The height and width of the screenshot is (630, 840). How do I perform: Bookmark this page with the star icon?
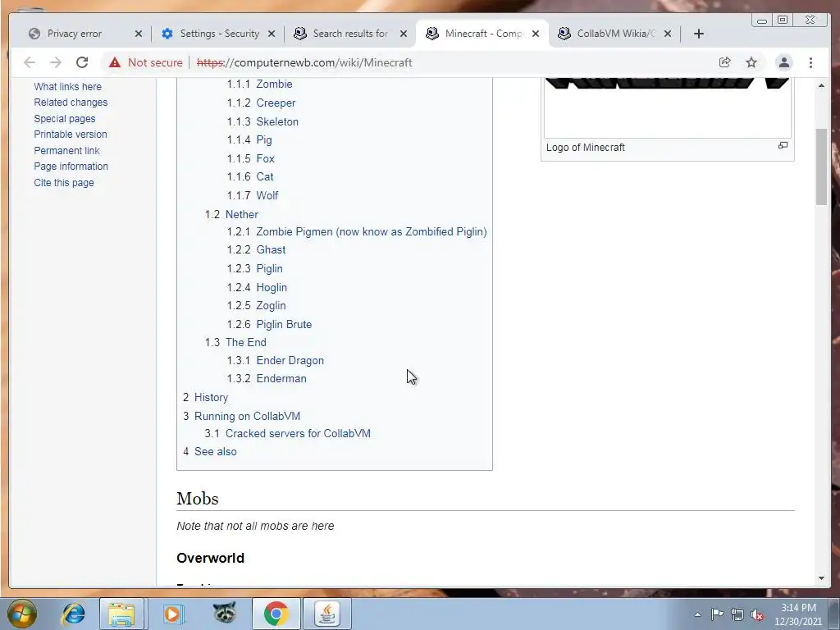751,62
